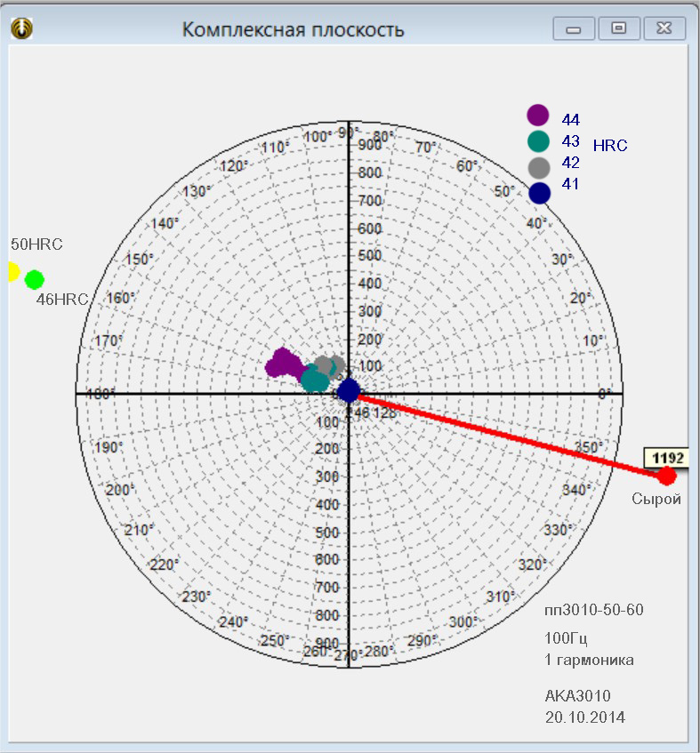Click the red line to the Сырой point
Screen dimensions: 700x753
pos(510,435)
